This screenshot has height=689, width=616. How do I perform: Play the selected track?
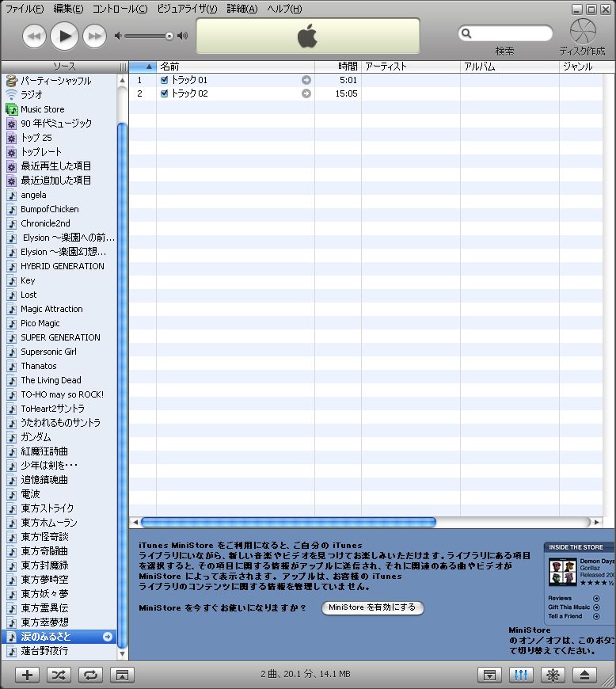pyautogui.click(x=65, y=36)
